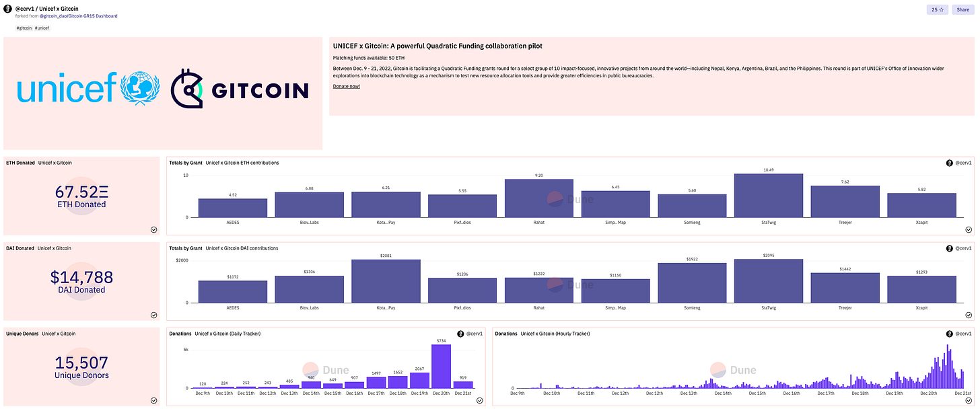Click the Biov..Labs bar labeled 6.08

pyautogui.click(x=310, y=205)
